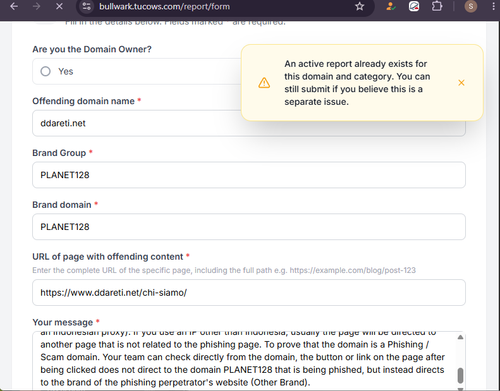Open the orange person extension icon
The image size is (500, 391).
pos(391,6)
